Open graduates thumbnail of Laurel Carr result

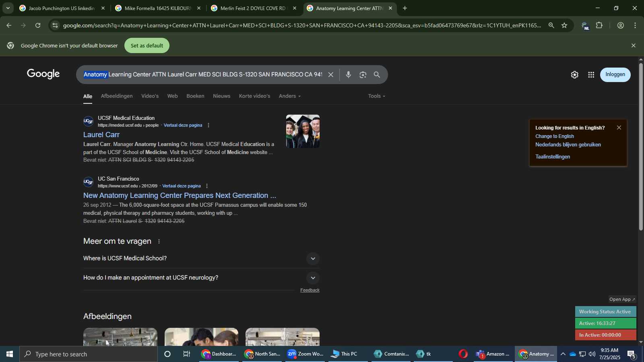[x=303, y=131]
